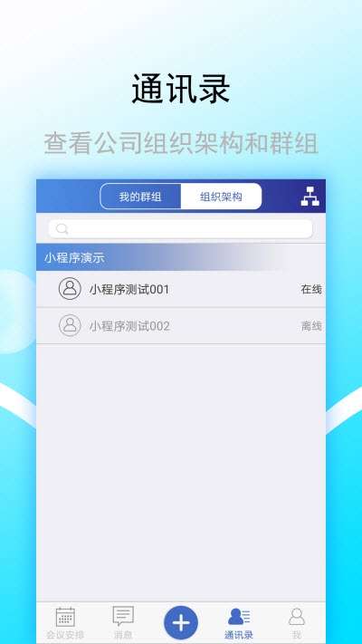The width and height of the screenshot is (362, 644).
Task: Tap 在线 status label
Action: tap(311, 290)
